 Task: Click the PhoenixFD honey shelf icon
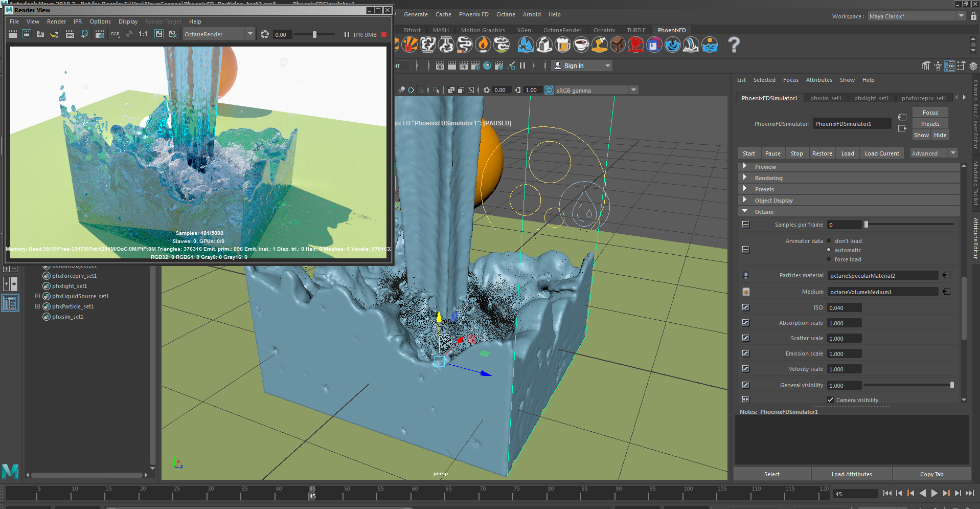coord(600,45)
